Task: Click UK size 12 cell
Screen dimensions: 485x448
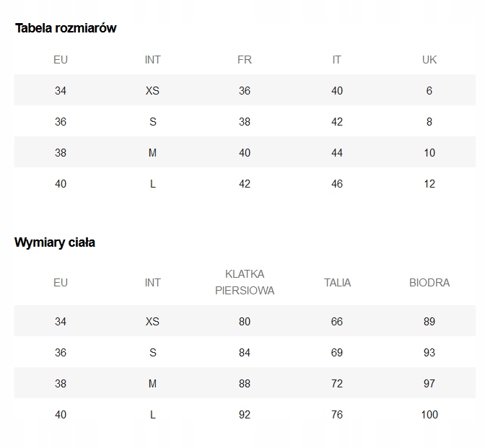Action: click(x=429, y=184)
